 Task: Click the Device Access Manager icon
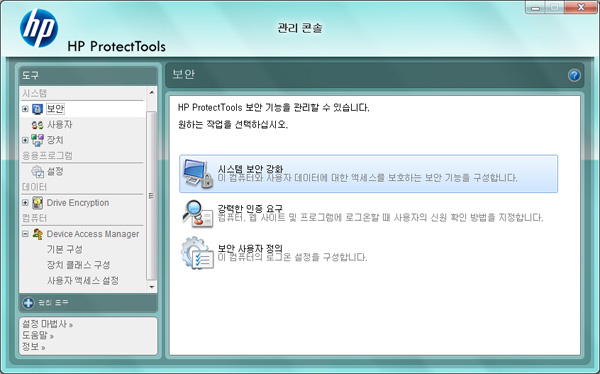38,234
